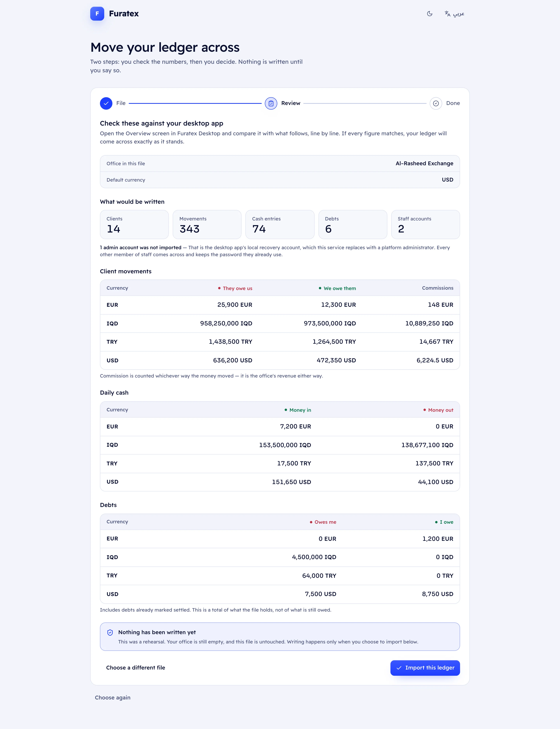Click the 137,500 TRY cell

[434, 463]
